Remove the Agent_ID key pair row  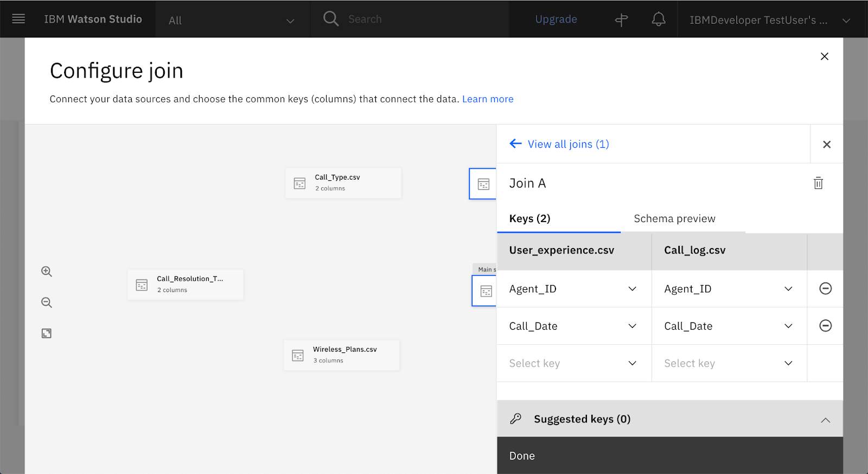pyautogui.click(x=825, y=289)
